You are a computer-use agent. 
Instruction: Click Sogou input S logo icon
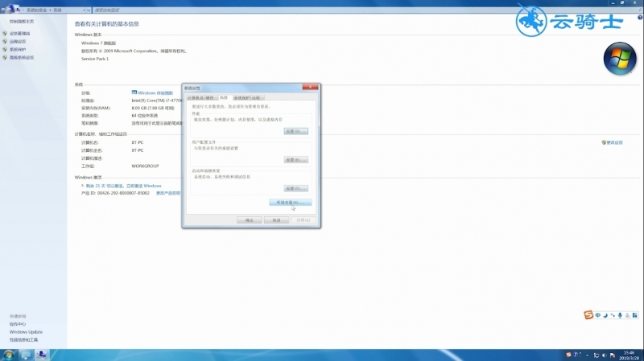588,314
